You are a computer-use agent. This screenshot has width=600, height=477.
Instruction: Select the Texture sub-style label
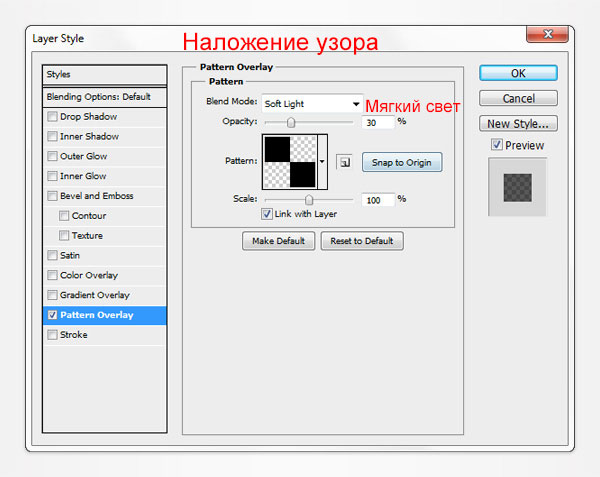87,235
